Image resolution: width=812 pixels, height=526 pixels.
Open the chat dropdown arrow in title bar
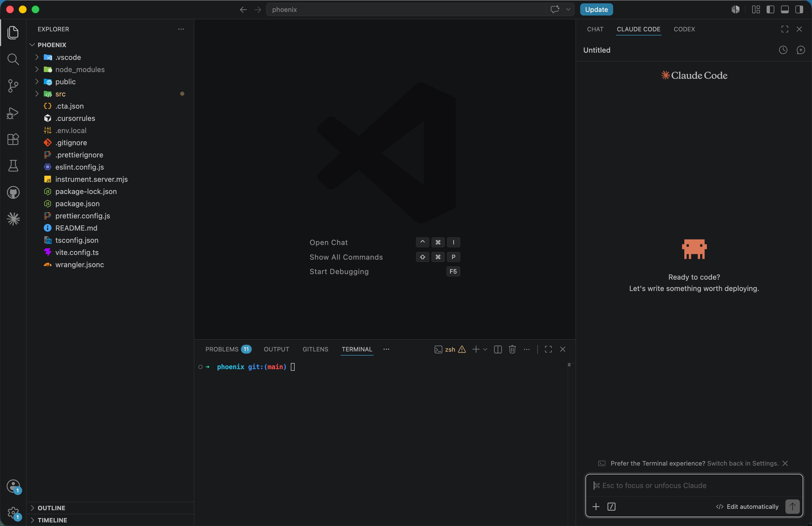point(568,9)
